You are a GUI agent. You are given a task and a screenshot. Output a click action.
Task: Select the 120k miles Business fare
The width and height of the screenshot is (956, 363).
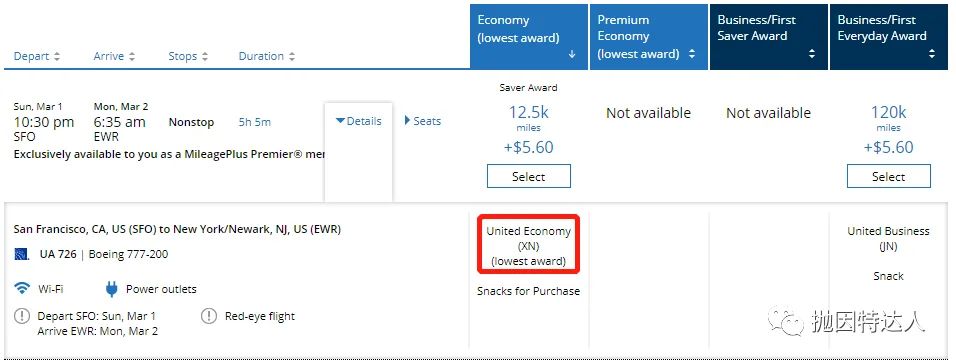tap(888, 176)
